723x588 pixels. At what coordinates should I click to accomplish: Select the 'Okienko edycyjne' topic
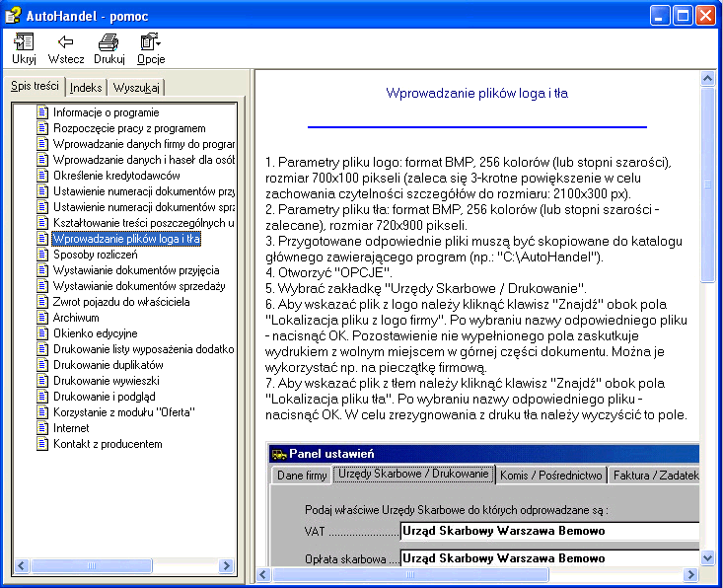95,333
